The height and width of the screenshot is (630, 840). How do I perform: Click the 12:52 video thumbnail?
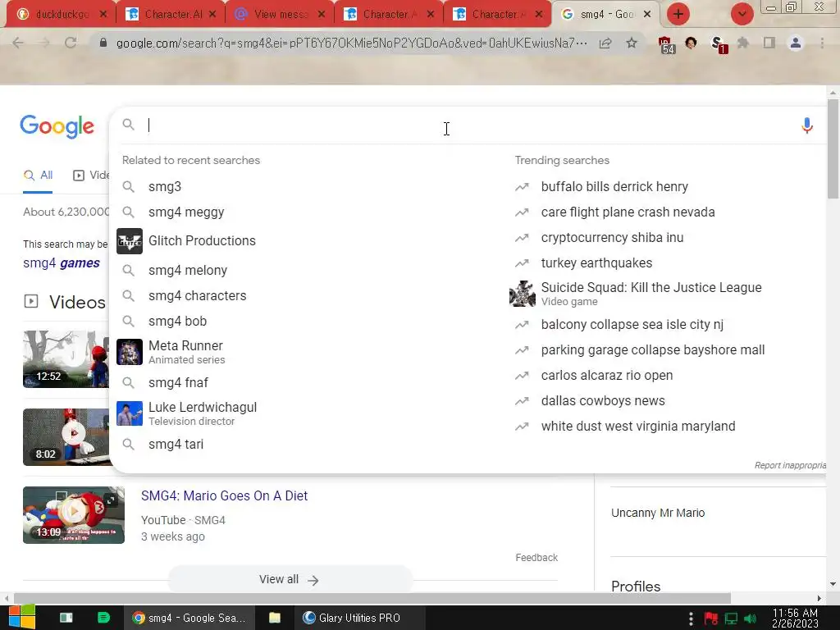click(66, 359)
